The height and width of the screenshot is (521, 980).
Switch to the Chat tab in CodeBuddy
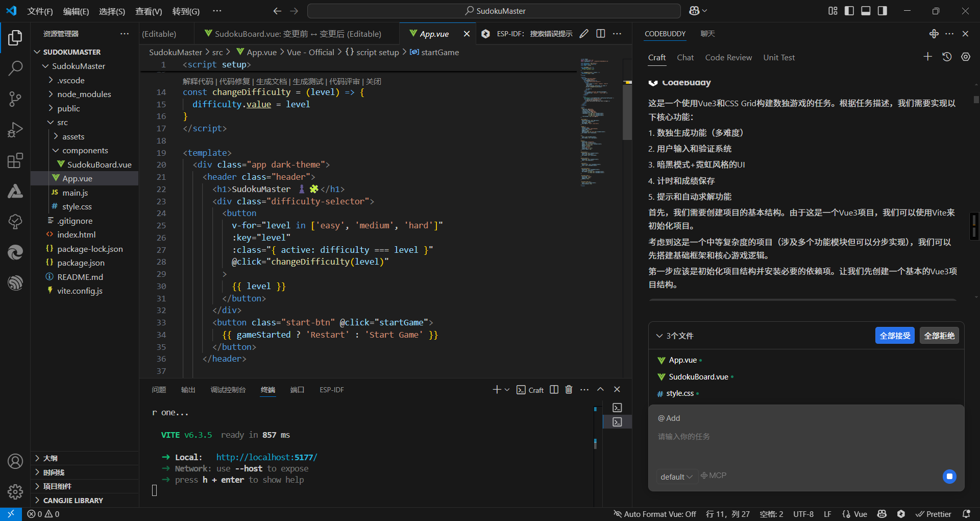click(x=685, y=58)
